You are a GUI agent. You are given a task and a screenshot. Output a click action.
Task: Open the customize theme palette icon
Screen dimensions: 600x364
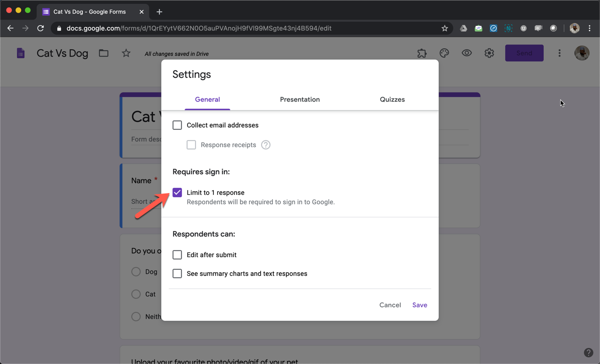444,53
